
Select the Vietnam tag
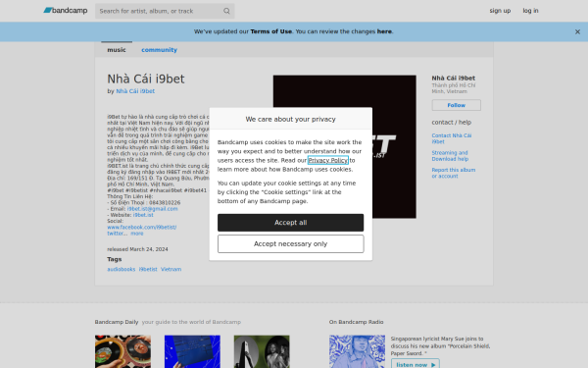point(171,269)
